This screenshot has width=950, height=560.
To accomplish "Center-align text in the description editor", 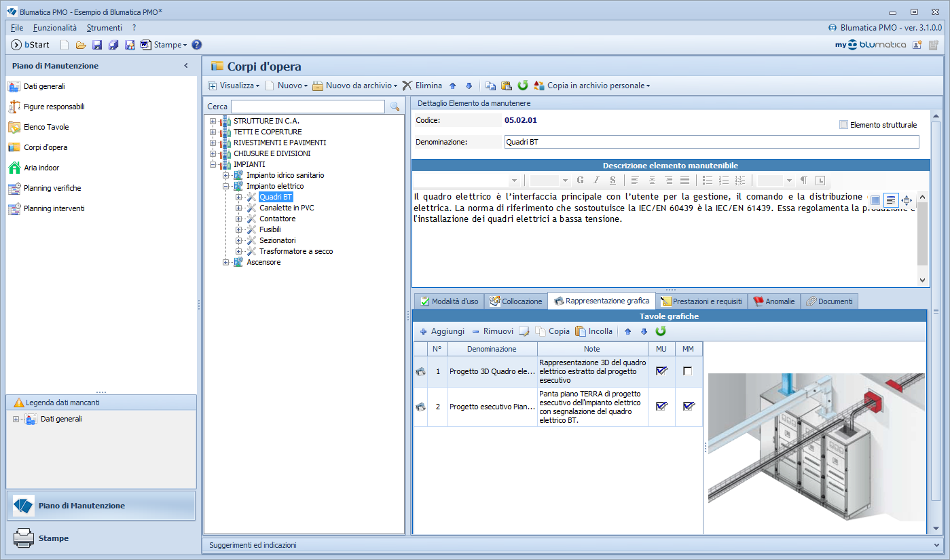I will point(652,181).
